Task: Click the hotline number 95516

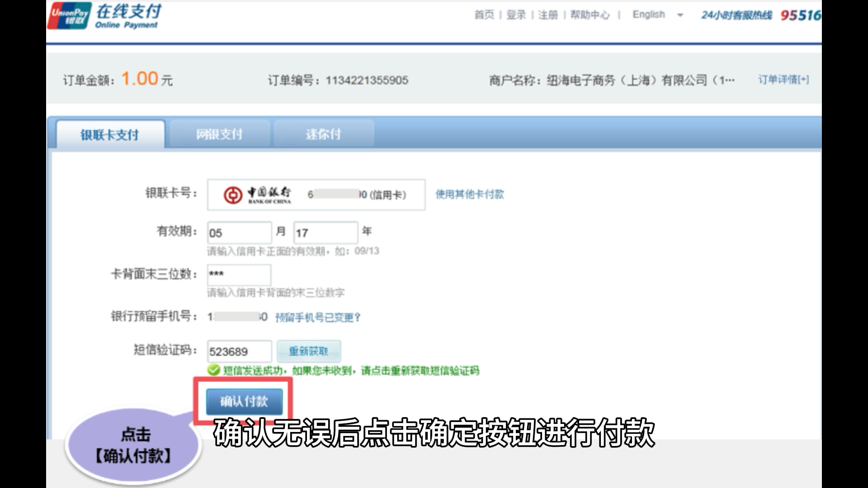Action: click(x=801, y=15)
